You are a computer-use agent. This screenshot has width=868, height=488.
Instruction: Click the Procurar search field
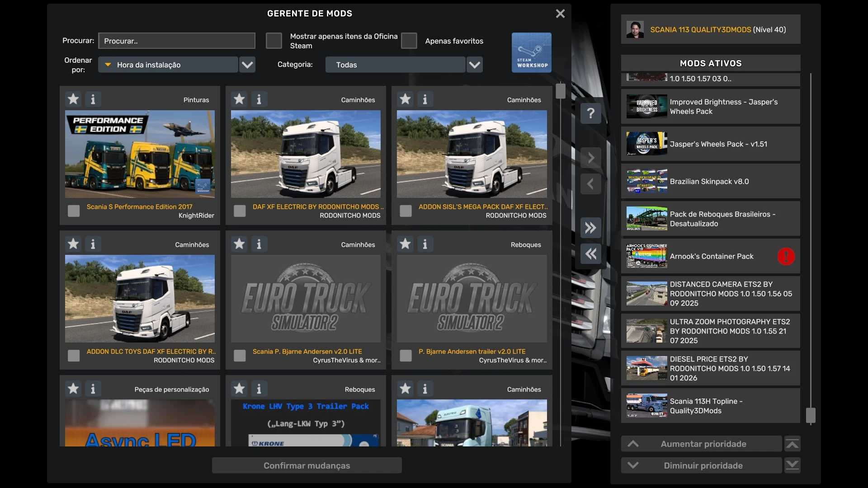pos(177,41)
